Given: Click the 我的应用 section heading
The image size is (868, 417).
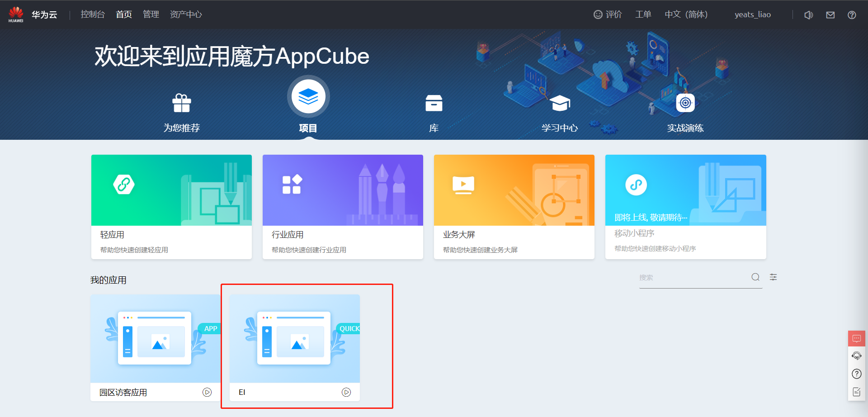Looking at the screenshot, I should pyautogui.click(x=108, y=280).
